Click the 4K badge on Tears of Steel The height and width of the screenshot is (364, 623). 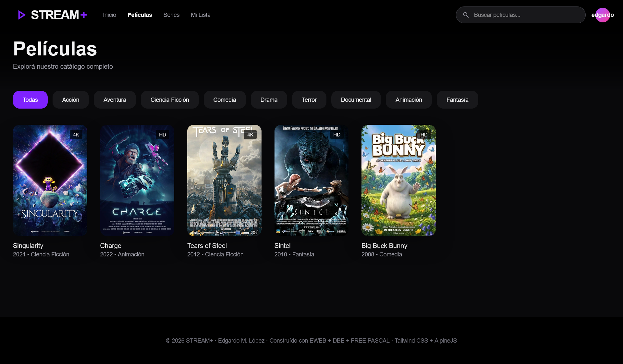point(250,135)
